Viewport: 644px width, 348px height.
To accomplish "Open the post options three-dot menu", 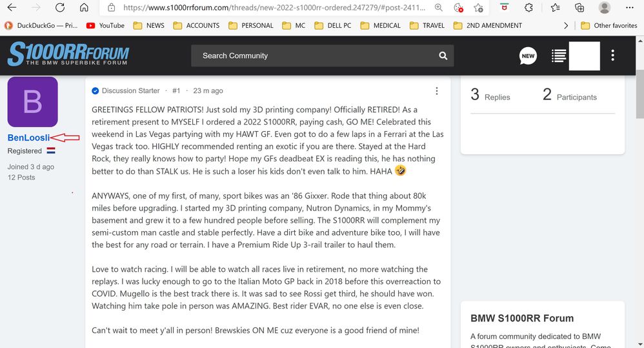I will click(437, 91).
